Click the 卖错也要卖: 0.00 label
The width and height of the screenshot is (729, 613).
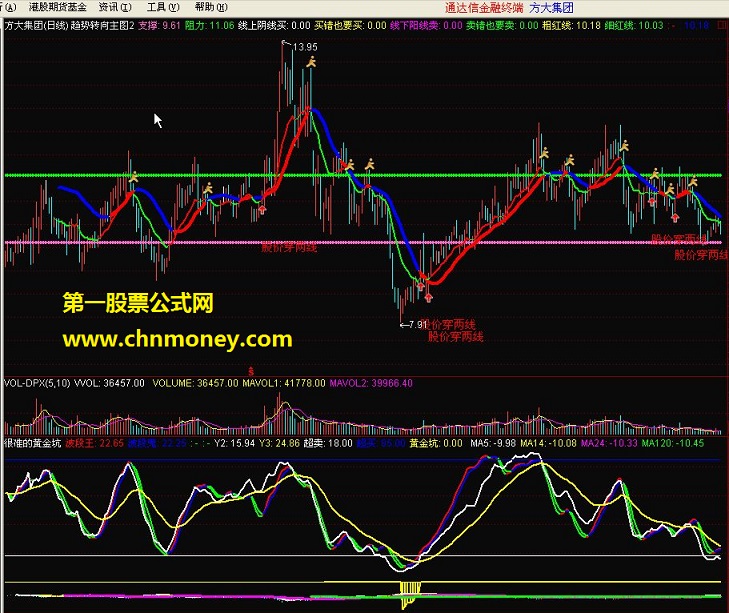pos(502,26)
